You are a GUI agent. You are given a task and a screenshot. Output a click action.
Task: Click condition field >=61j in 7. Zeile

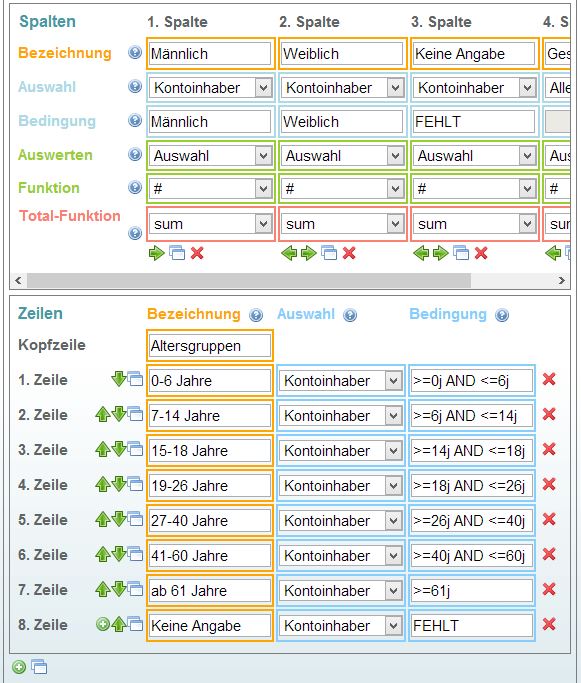472,591
